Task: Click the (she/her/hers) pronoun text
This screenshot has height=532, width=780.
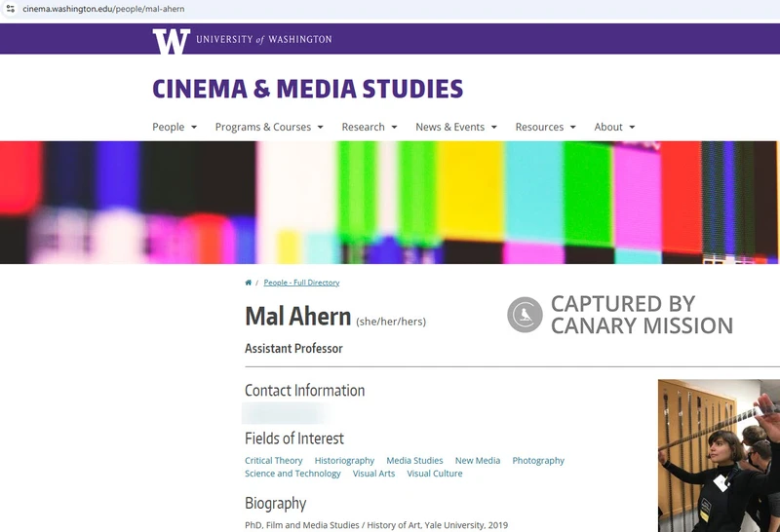Action: pyautogui.click(x=391, y=322)
